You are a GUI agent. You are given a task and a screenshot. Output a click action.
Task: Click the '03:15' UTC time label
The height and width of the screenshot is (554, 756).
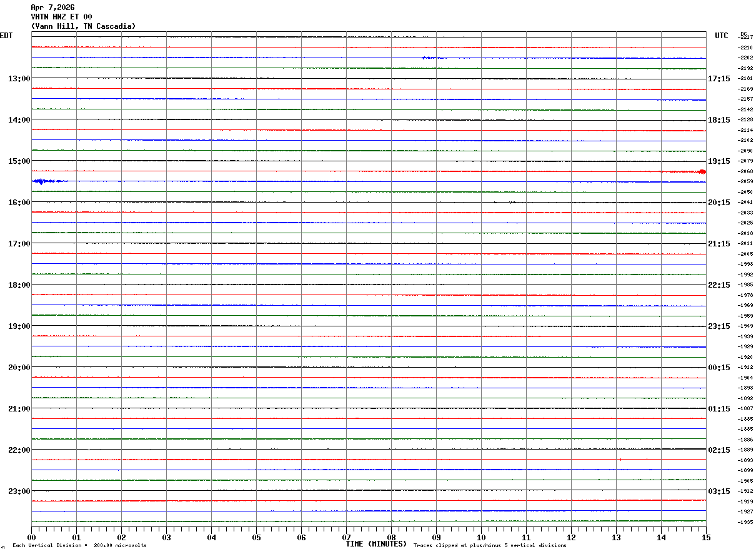tap(719, 491)
